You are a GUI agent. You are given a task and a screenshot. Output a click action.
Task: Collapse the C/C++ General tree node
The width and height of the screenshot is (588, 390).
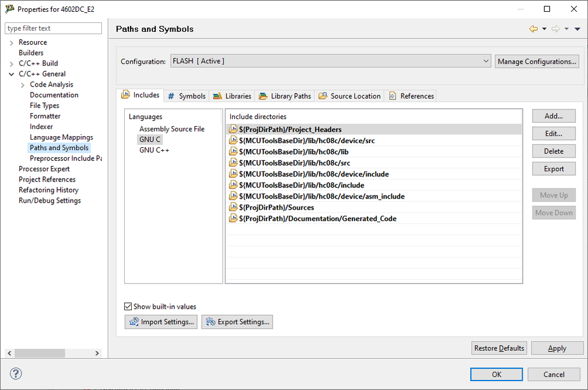pyautogui.click(x=11, y=74)
